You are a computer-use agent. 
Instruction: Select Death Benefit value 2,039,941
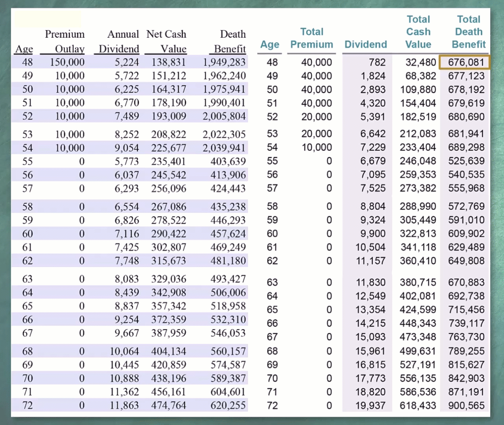point(224,148)
